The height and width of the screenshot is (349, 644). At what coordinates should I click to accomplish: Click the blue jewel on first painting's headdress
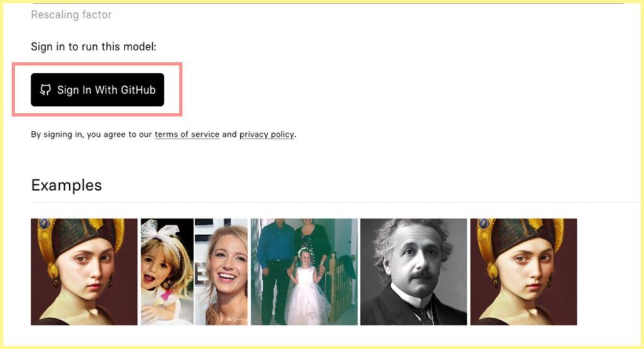[44, 224]
